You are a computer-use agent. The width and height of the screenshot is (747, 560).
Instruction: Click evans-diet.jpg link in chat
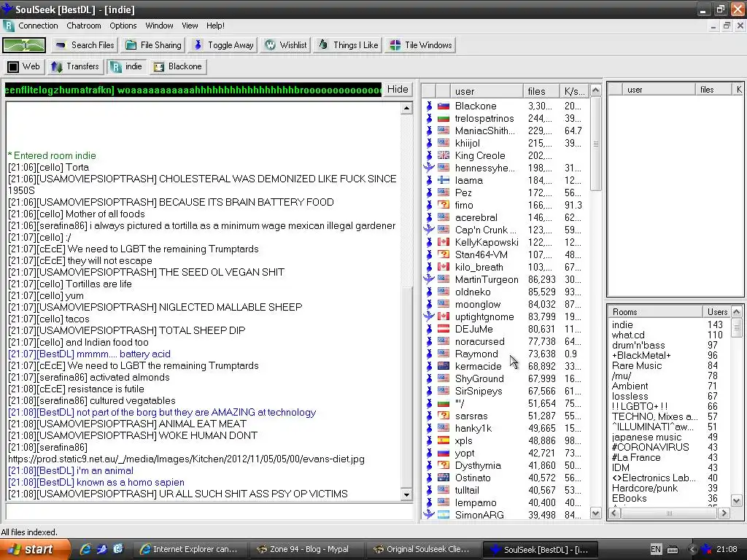186,459
